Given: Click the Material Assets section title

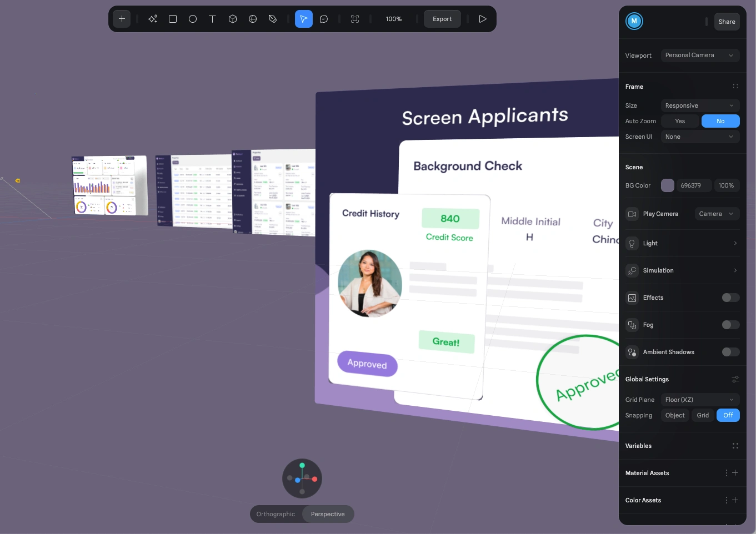Looking at the screenshot, I should pyautogui.click(x=647, y=473).
